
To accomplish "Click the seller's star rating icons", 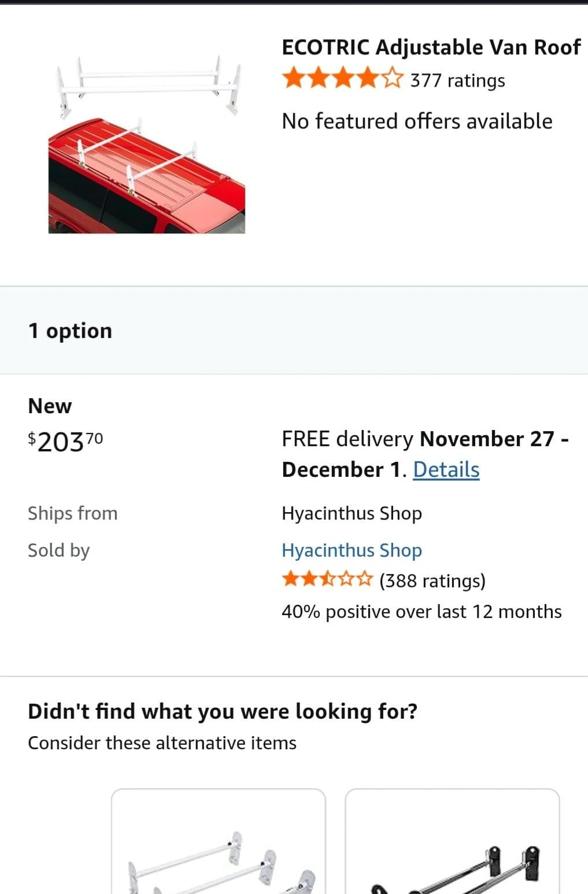I will (327, 580).
